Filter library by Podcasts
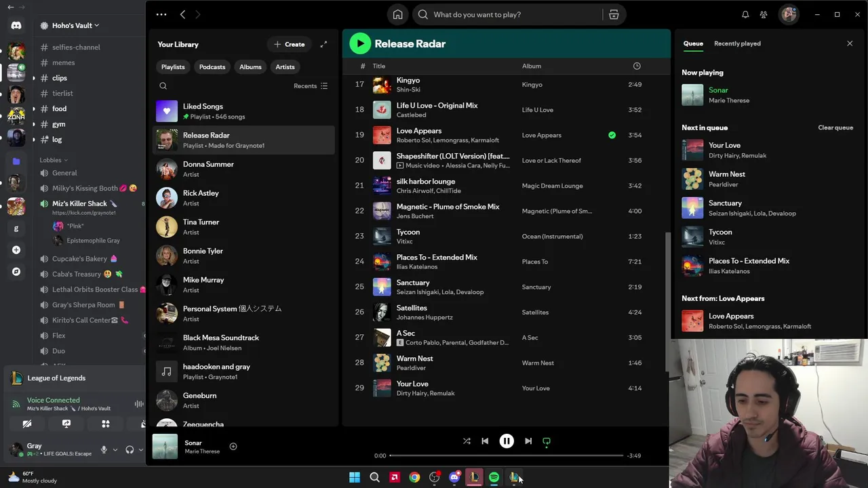This screenshot has height=488, width=868. (x=212, y=67)
